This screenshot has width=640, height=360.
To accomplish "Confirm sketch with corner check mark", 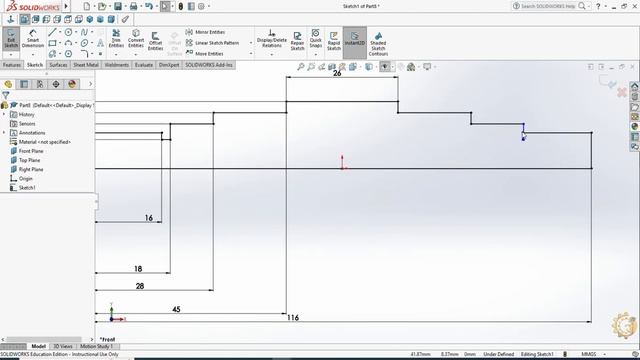I will click(x=607, y=82).
